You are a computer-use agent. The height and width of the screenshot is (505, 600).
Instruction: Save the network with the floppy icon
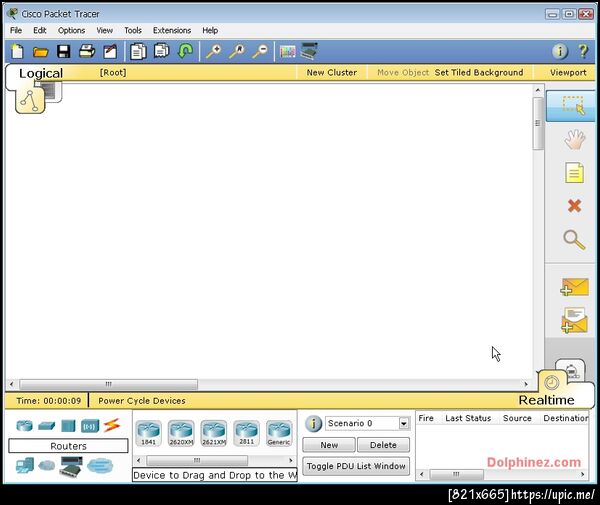(x=64, y=51)
